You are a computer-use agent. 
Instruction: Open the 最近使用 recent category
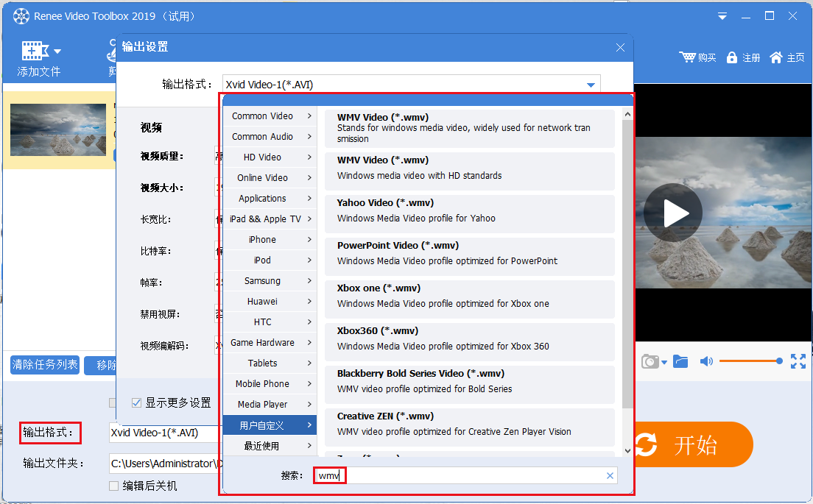click(269, 446)
